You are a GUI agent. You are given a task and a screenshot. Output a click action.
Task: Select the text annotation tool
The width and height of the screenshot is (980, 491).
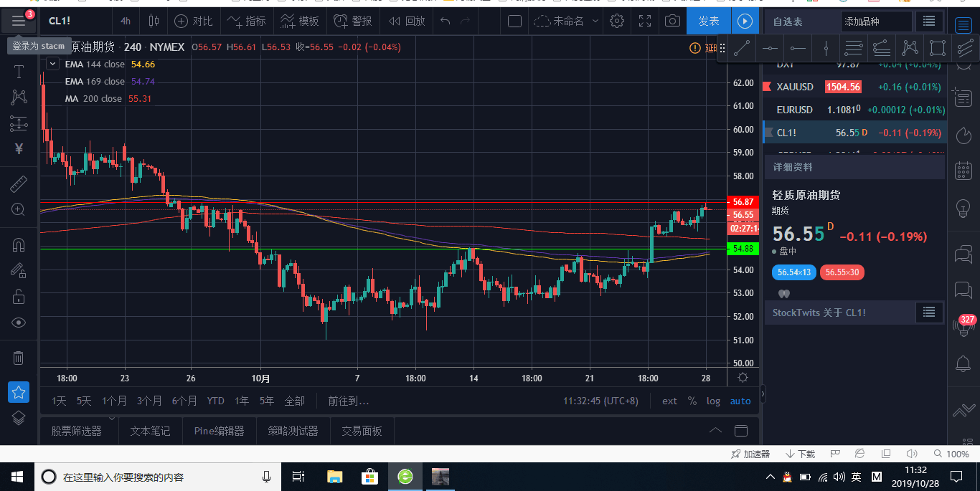coord(19,71)
